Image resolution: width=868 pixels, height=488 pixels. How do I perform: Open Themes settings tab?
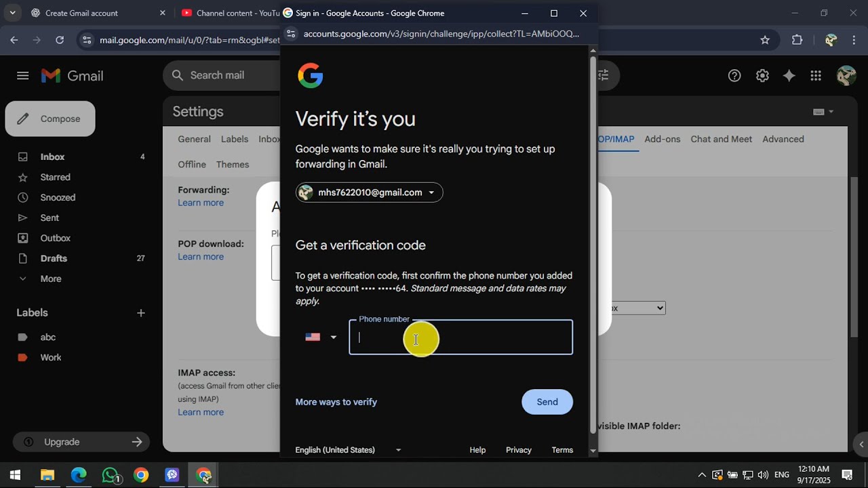point(233,165)
